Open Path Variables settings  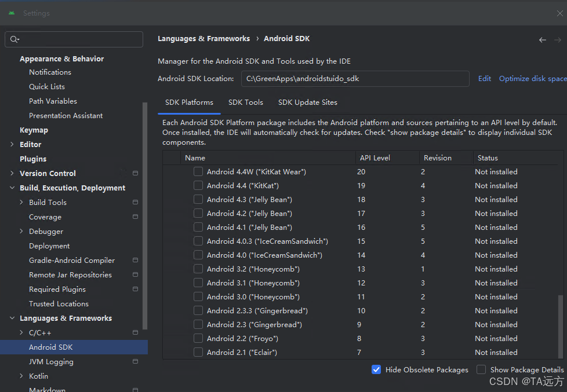pos(53,101)
